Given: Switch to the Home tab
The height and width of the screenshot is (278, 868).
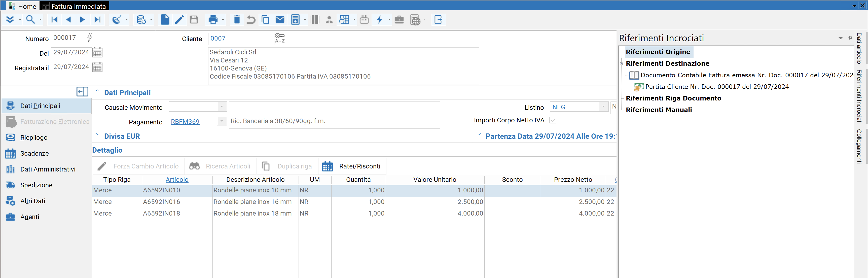Looking at the screenshot, I should [x=23, y=6].
